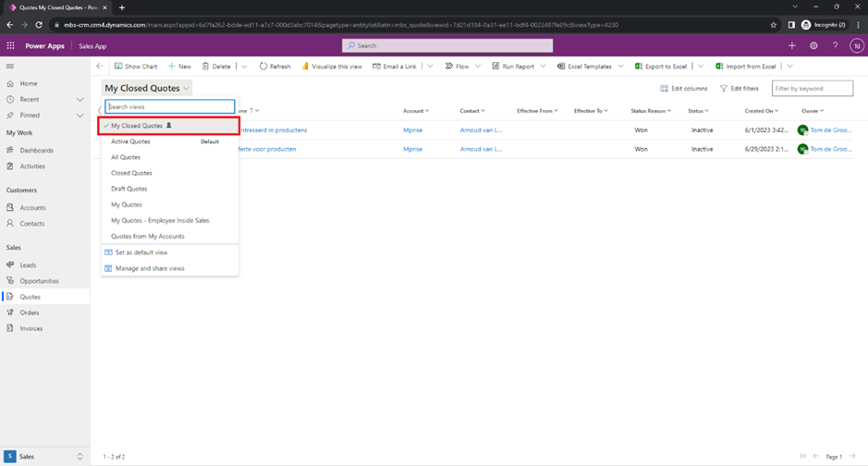Open the Sales area switcher at bottom
This screenshot has width=868, height=466.
[44, 457]
